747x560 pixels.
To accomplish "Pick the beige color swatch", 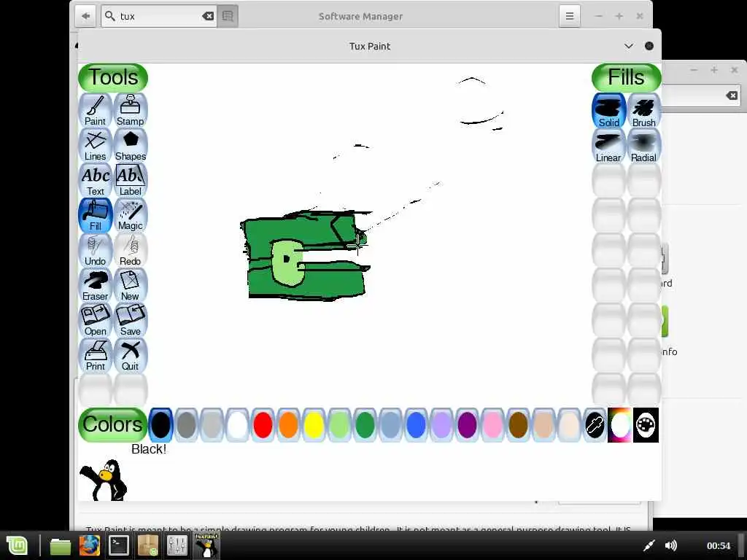I will [569, 425].
